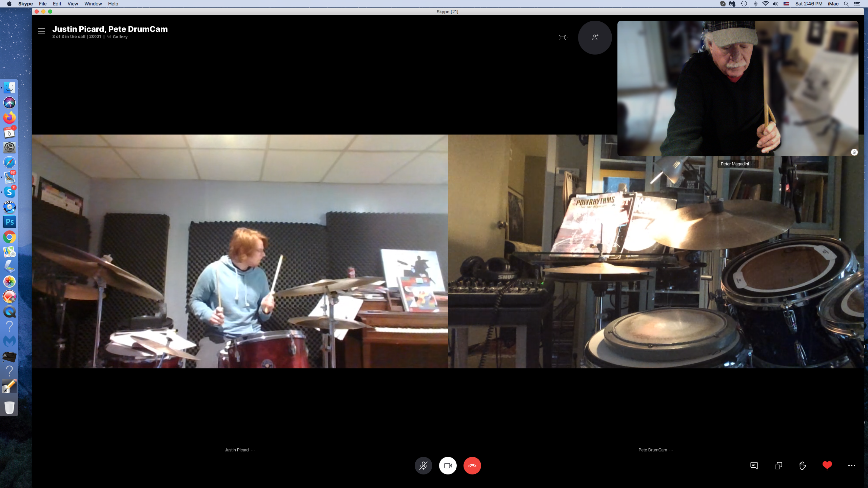Adjust the system volume in the menu bar
The image size is (868, 488).
[775, 4]
